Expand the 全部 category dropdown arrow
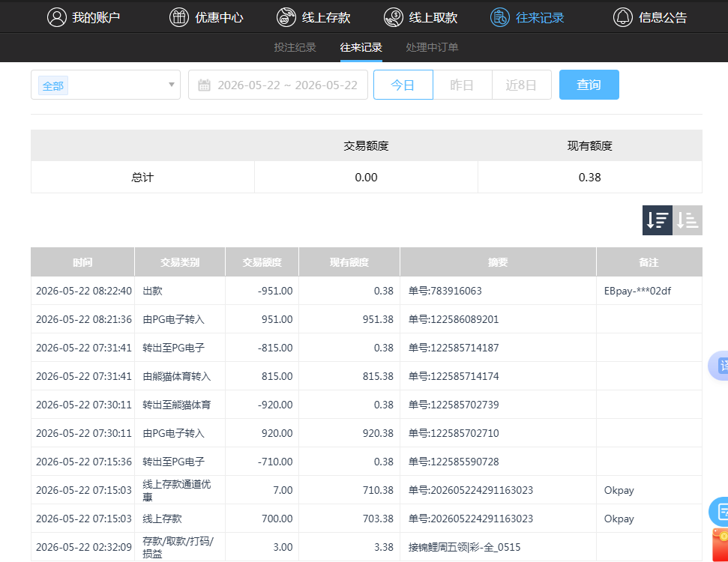 [172, 85]
